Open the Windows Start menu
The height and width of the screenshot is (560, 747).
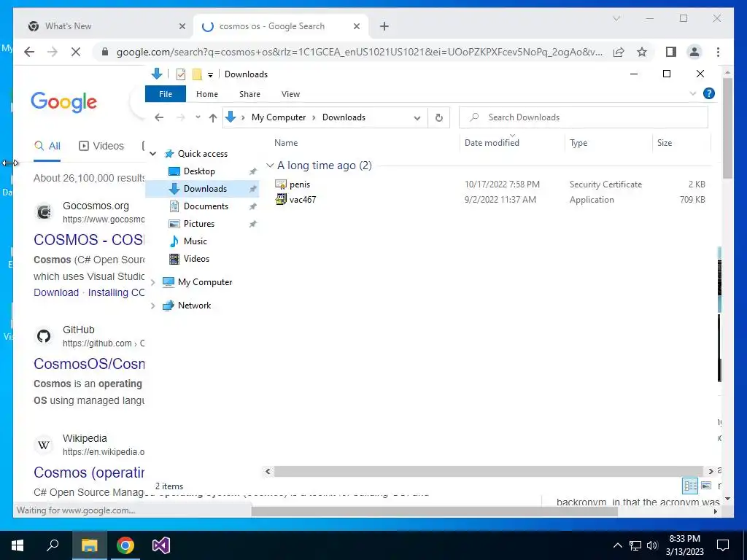tap(18, 545)
